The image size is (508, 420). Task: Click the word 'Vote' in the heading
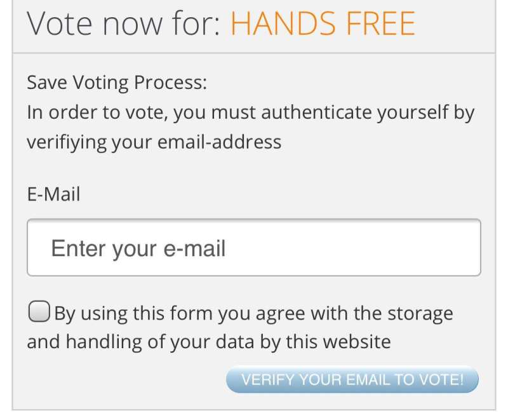58,24
